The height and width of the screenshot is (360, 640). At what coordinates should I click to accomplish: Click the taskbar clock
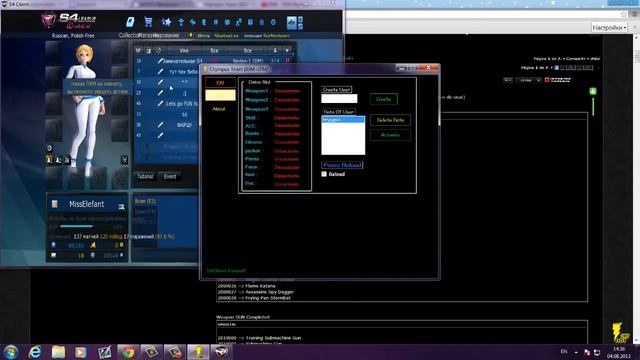(619, 352)
